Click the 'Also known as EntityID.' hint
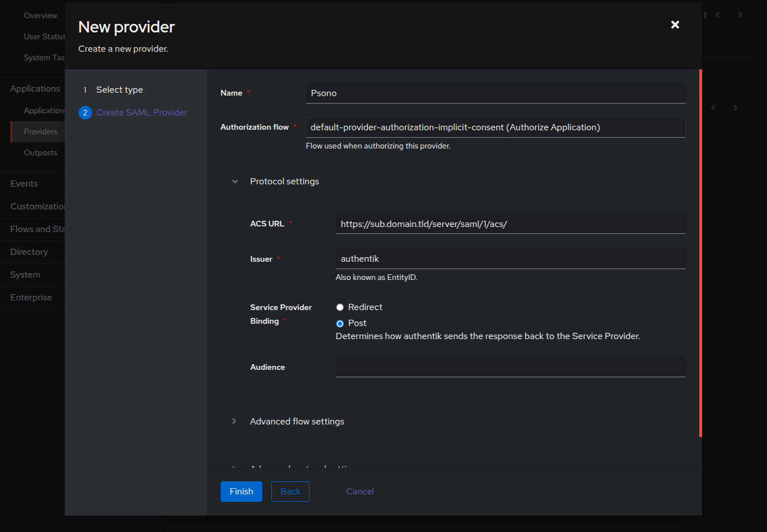The width and height of the screenshot is (767, 532). click(377, 278)
